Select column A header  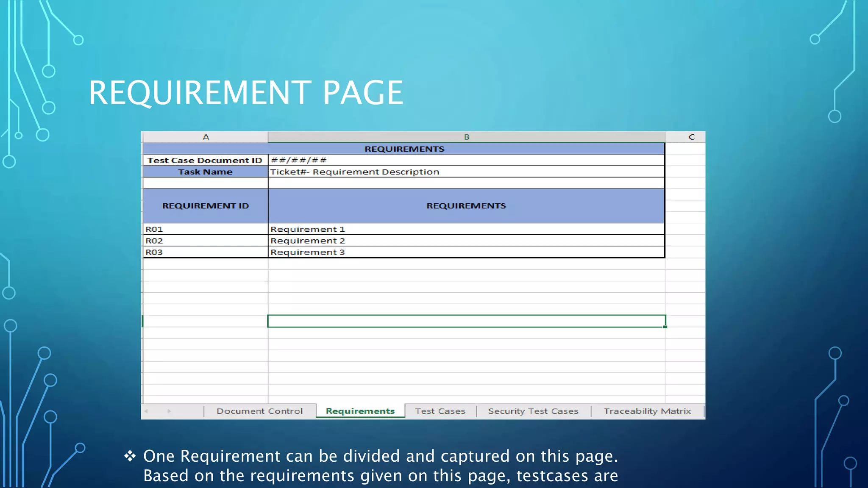[206, 137]
